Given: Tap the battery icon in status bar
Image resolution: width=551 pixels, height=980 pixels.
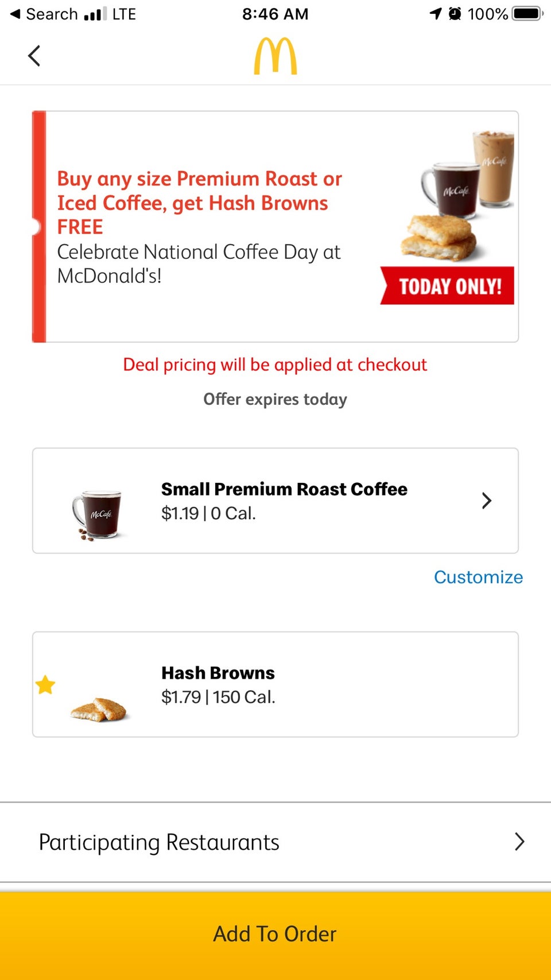Looking at the screenshot, I should pyautogui.click(x=527, y=14).
